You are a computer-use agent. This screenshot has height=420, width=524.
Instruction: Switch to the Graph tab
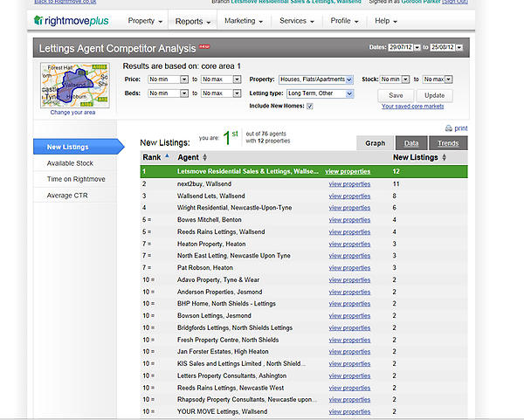[375, 143]
